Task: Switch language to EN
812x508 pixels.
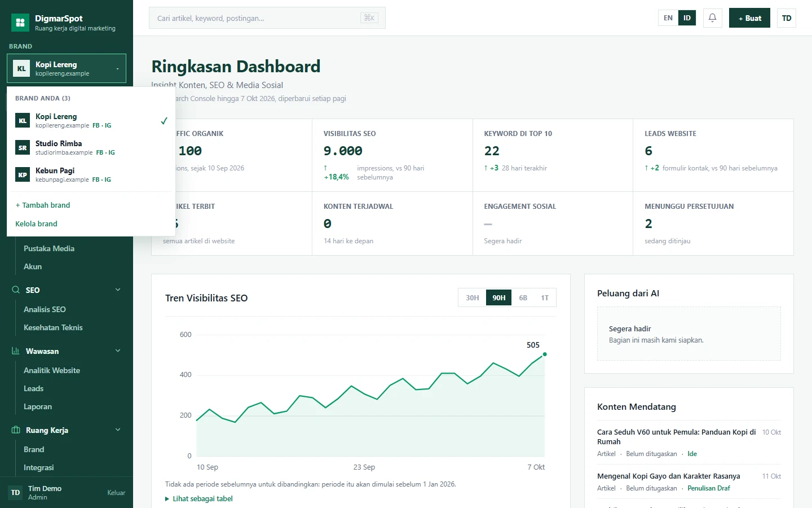Action: [x=668, y=18]
